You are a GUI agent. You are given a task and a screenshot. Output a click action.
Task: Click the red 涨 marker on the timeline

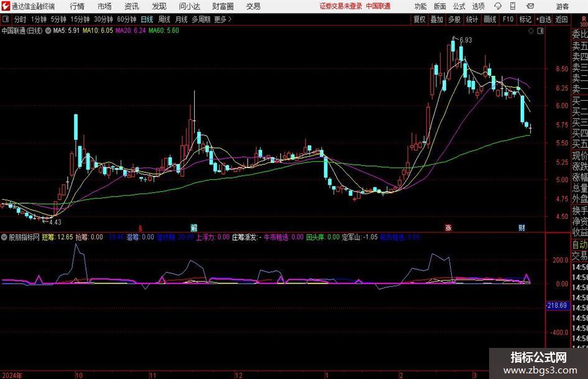coord(448,228)
